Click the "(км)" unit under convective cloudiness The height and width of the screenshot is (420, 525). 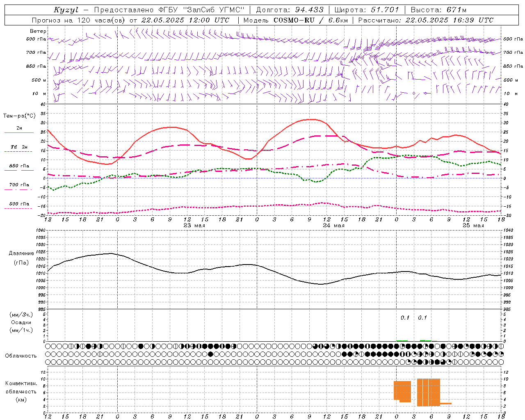pyautogui.click(x=21, y=399)
